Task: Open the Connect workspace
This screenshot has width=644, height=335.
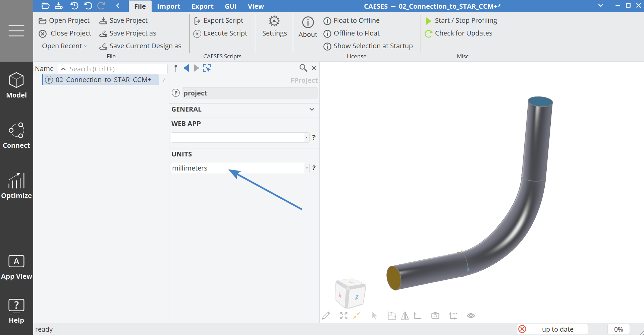Action: tap(16, 136)
